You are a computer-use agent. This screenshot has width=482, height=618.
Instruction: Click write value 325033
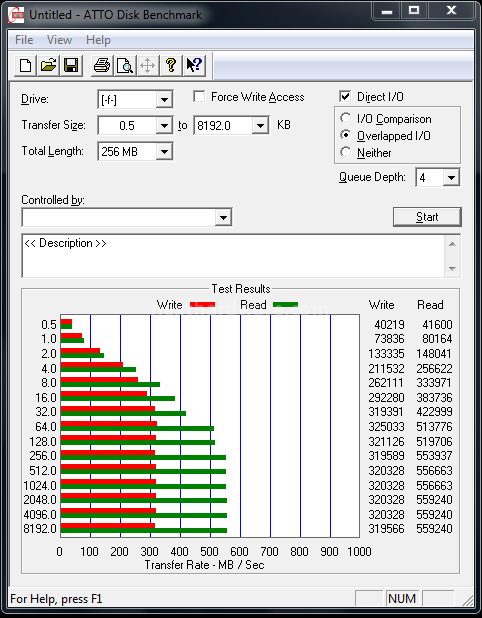pyautogui.click(x=386, y=426)
